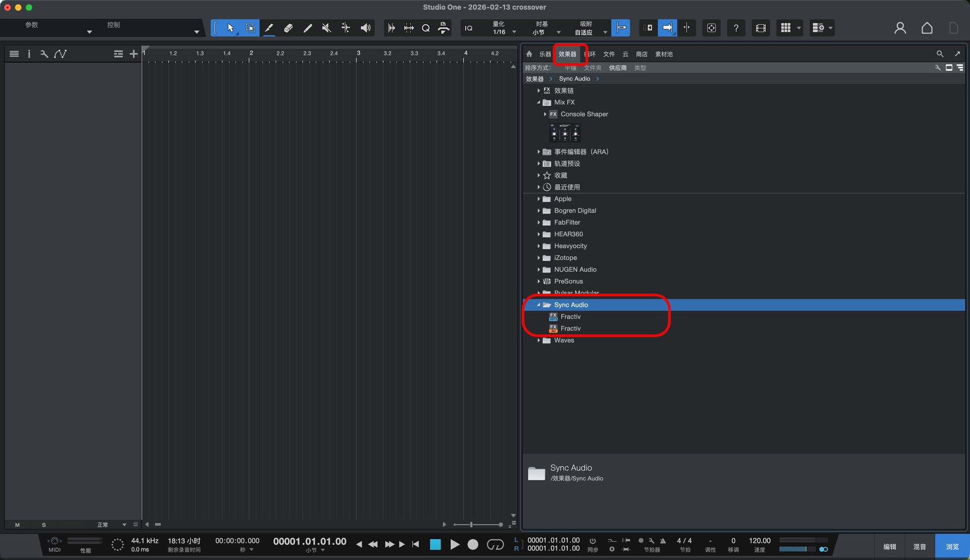
Task: Click the Arrow selection tool
Action: click(x=230, y=28)
